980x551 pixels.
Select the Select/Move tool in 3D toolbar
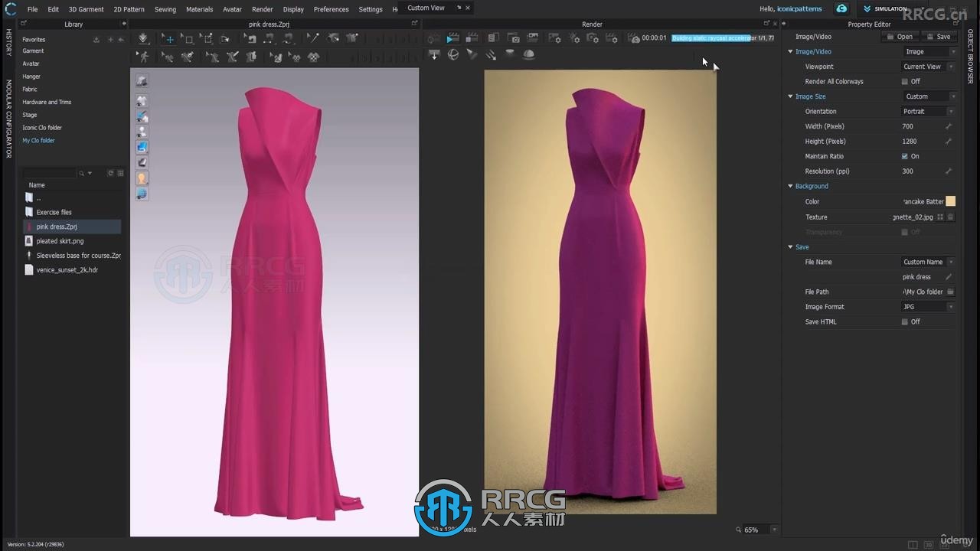(168, 38)
